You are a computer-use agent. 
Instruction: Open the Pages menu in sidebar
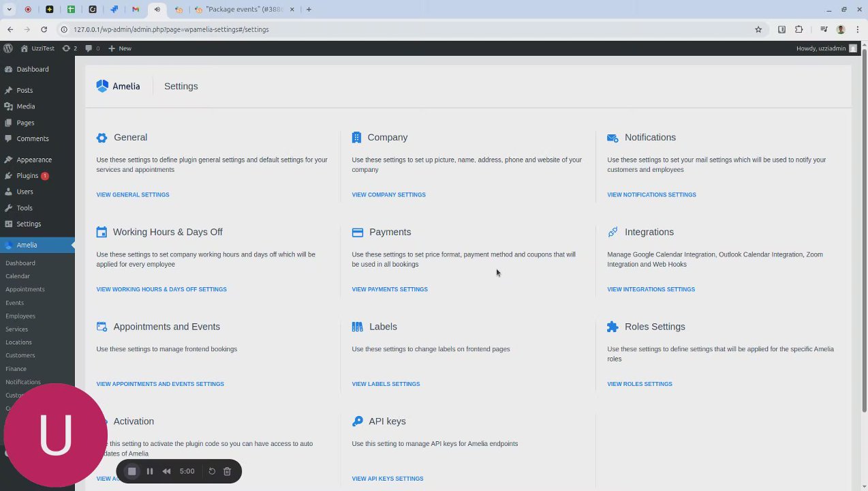pos(25,123)
